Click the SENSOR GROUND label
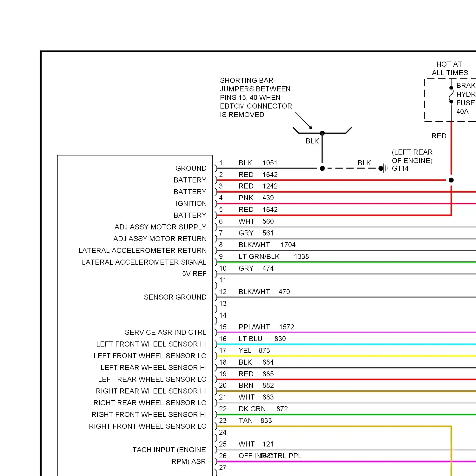 [x=175, y=297]
